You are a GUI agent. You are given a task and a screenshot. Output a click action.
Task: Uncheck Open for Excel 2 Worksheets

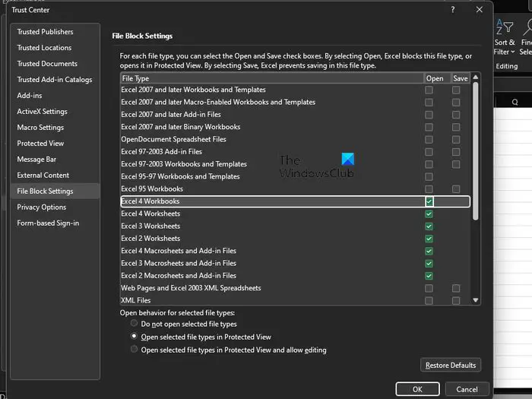tap(429, 239)
